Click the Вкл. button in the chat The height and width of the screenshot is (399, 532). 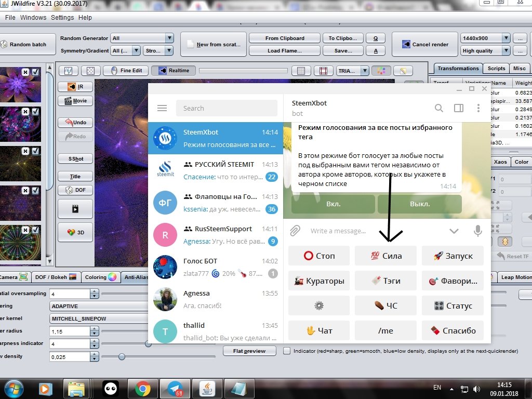tap(333, 204)
